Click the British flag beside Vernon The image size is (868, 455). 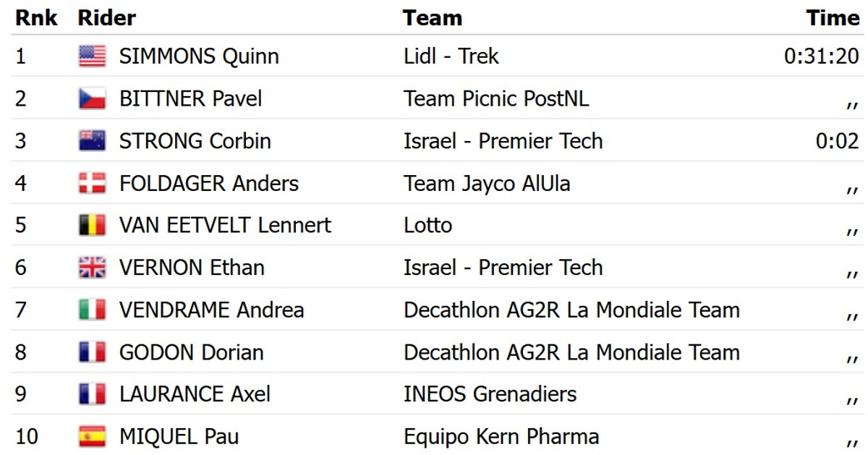coord(92,268)
